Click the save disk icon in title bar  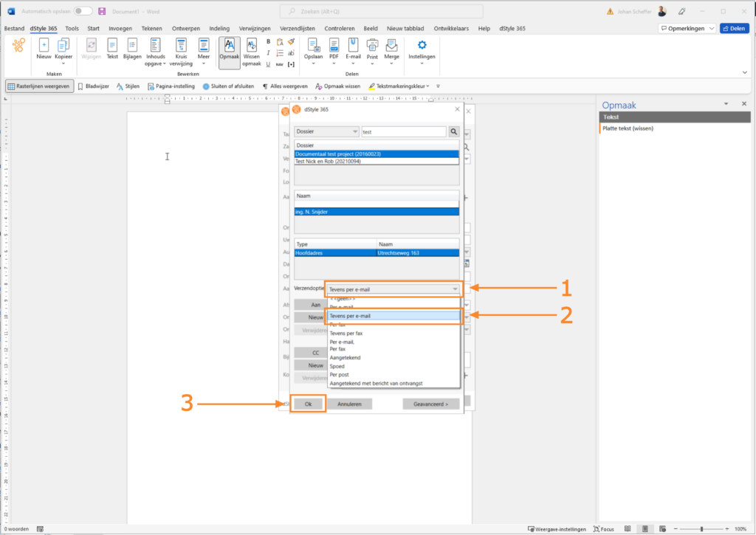[x=102, y=11]
